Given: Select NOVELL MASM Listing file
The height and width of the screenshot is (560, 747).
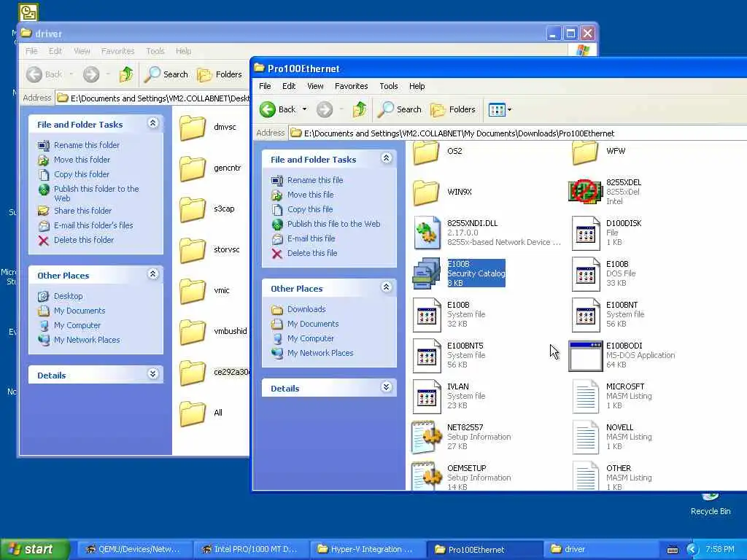Looking at the screenshot, I should coord(612,437).
